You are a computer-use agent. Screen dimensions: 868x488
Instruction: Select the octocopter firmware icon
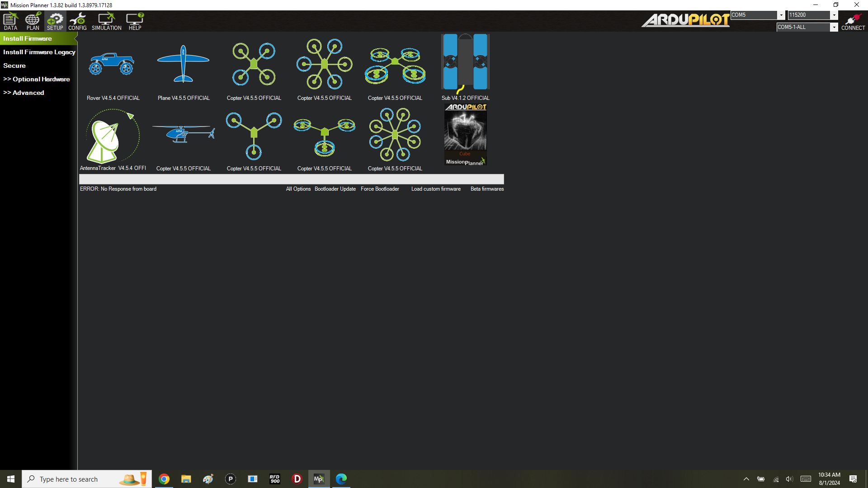click(395, 135)
